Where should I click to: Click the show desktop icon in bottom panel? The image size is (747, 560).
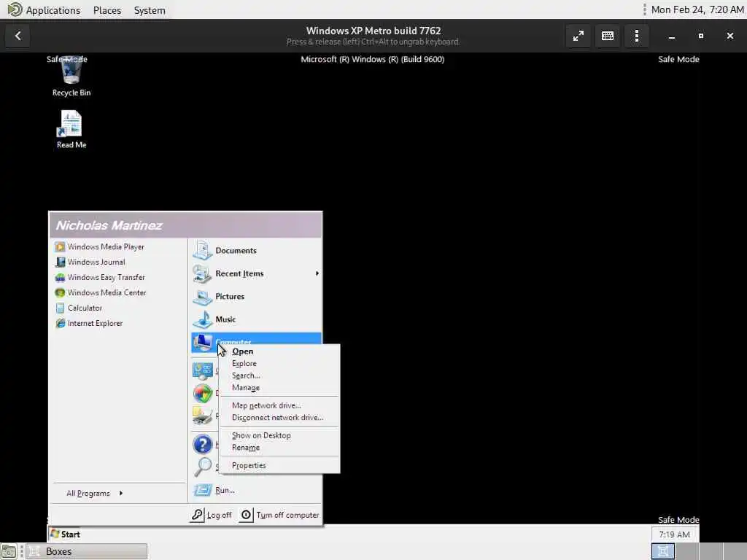click(x=9, y=551)
